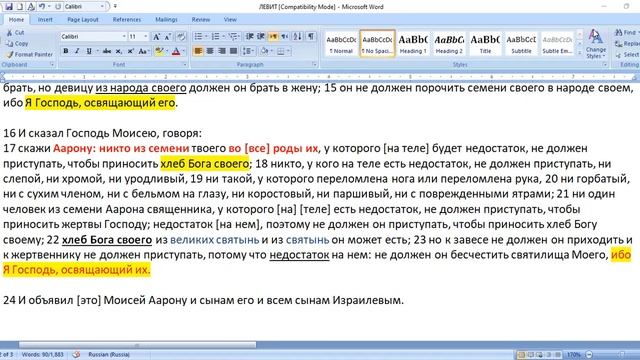Center the text
Viewport: 640px width, 360px height.
210,51
